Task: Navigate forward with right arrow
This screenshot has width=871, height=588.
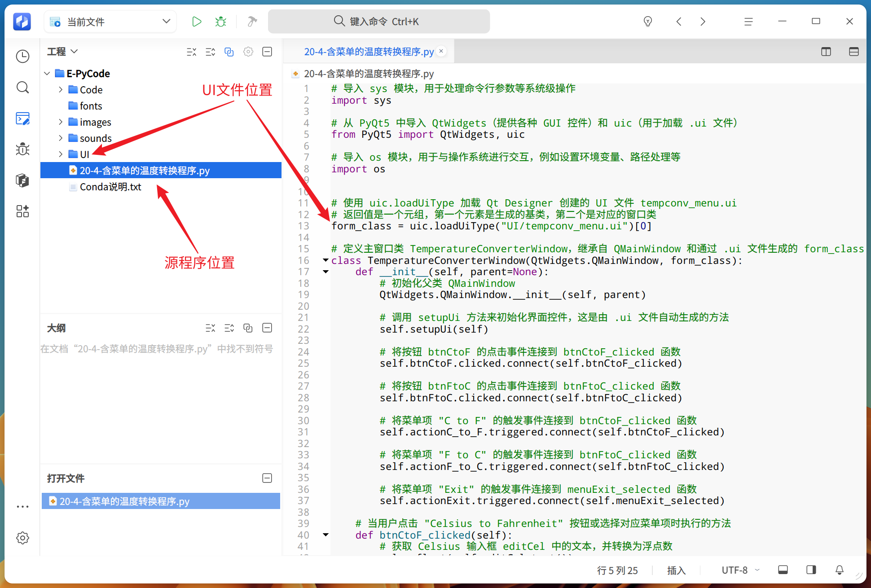Action: click(x=703, y=22)
